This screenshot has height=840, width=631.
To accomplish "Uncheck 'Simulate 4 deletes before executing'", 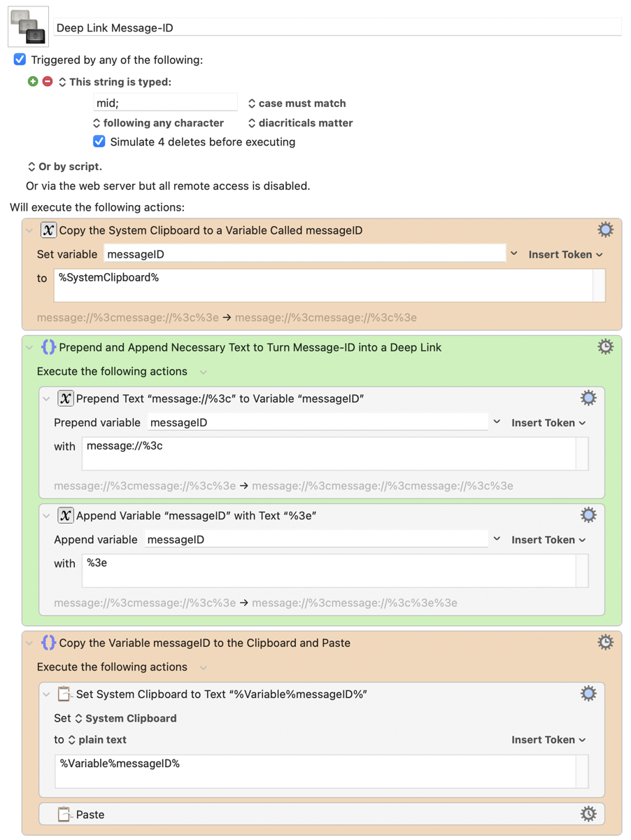I will pyautogui.click(x=99, y=141).
